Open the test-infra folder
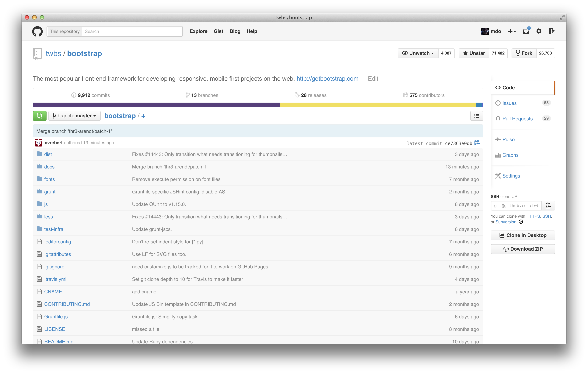Screen dimensions: 588x374 54,229
